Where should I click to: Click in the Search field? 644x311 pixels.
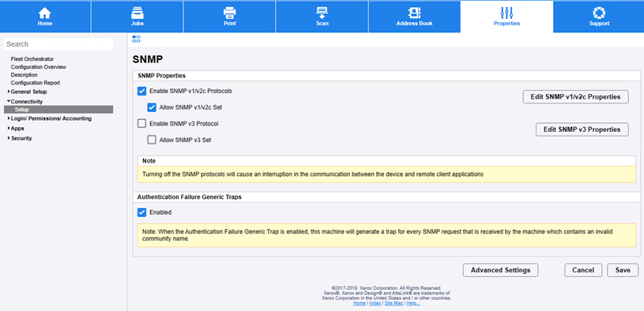point(58,44)
